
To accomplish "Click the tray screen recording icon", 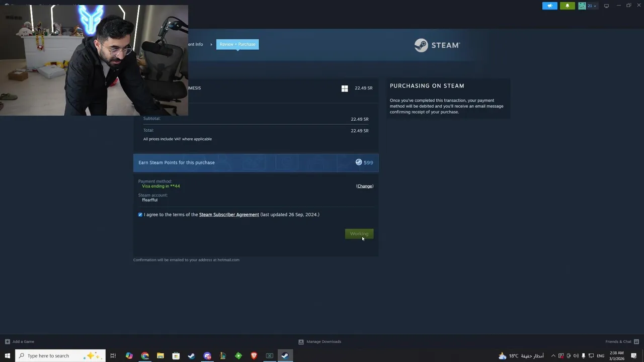I will click(x=561, y=356).
